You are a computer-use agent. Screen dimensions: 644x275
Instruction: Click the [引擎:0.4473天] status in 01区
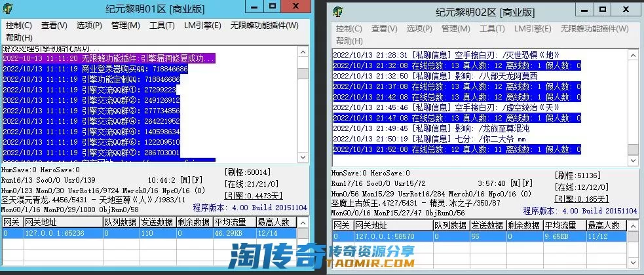[x=253, y=196]
